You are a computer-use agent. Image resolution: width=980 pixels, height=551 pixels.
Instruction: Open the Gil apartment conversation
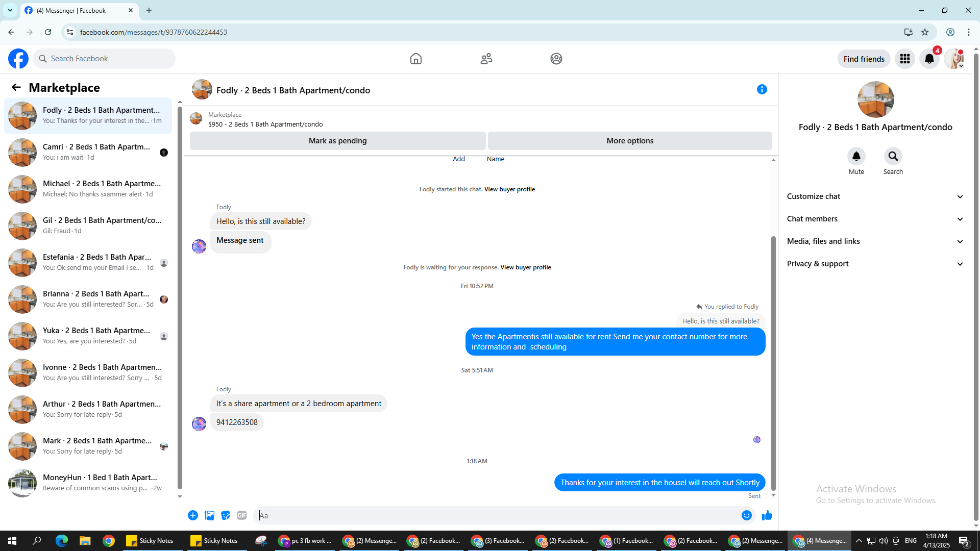88,226
